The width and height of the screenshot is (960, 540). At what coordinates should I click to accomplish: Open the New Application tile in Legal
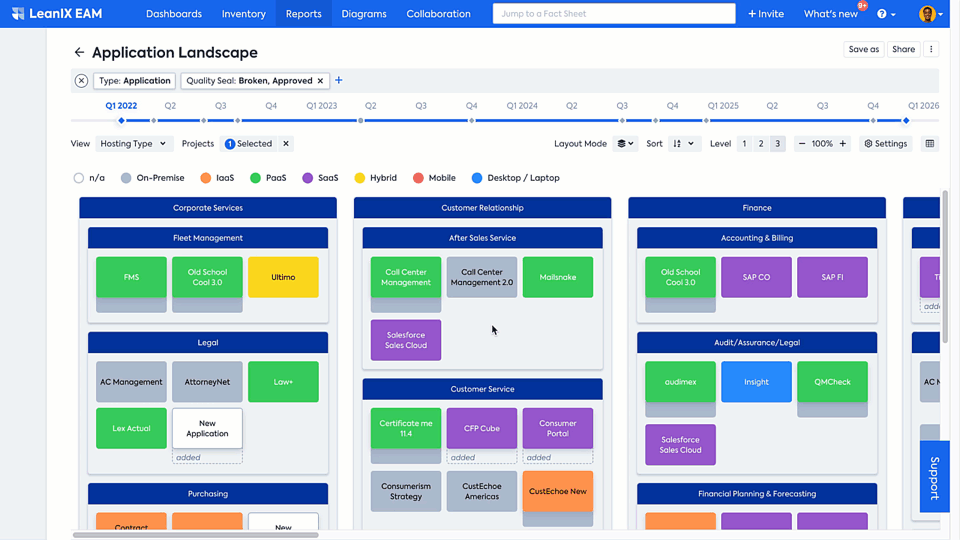208,429
